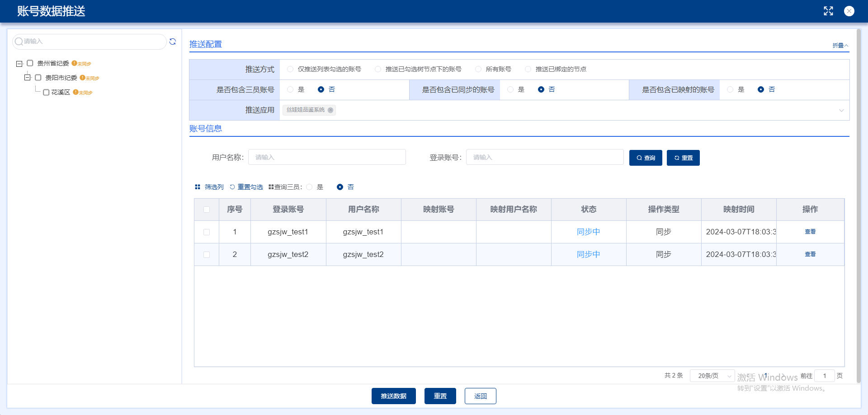
Task: Click the 重置 button beside 查询
Action: [x=683, y=158]
